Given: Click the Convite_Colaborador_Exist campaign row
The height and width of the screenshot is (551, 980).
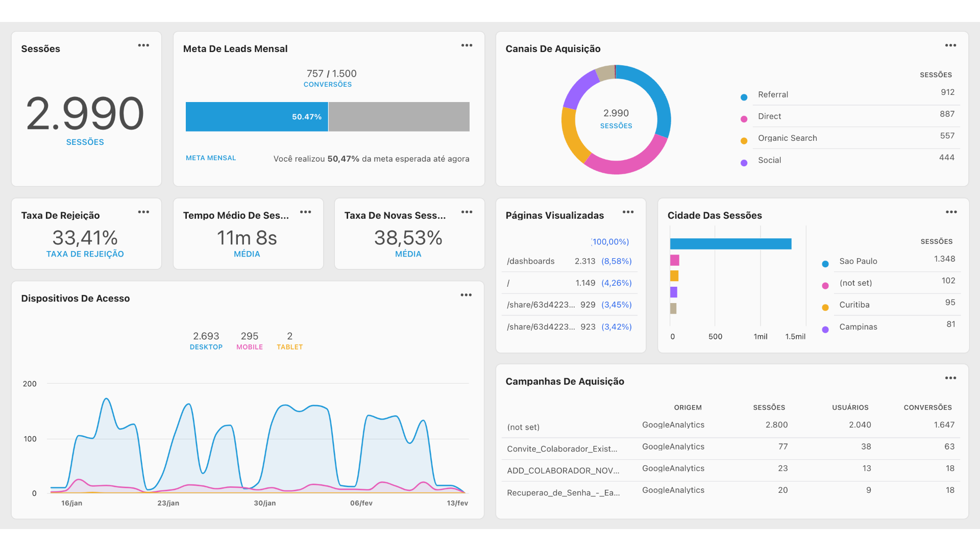Looking at the screenshot, I should click(x=562, y=449).
